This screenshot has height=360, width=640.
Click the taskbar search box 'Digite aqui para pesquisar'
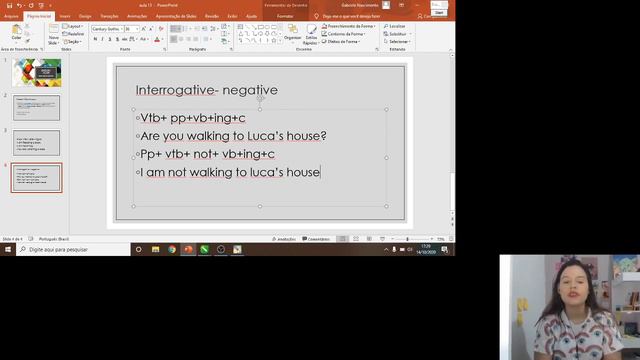73,249
